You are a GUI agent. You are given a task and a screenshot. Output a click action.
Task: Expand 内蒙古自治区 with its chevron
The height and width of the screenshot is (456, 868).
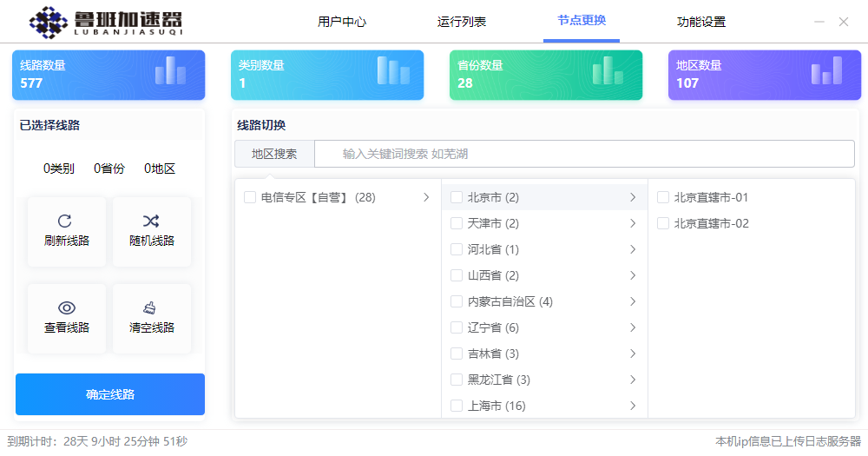tap(633, 301)
